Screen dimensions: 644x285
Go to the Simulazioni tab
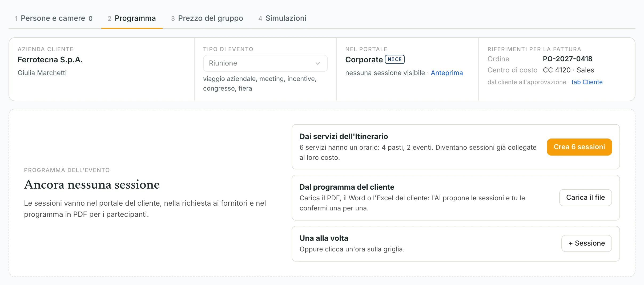pyautogui.click(x=282, y=18)
